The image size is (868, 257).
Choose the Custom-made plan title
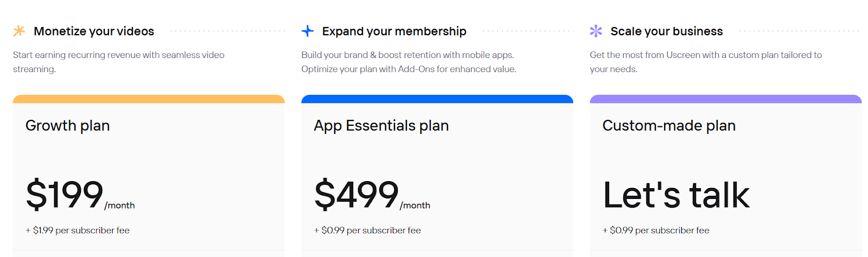[669, 126]
